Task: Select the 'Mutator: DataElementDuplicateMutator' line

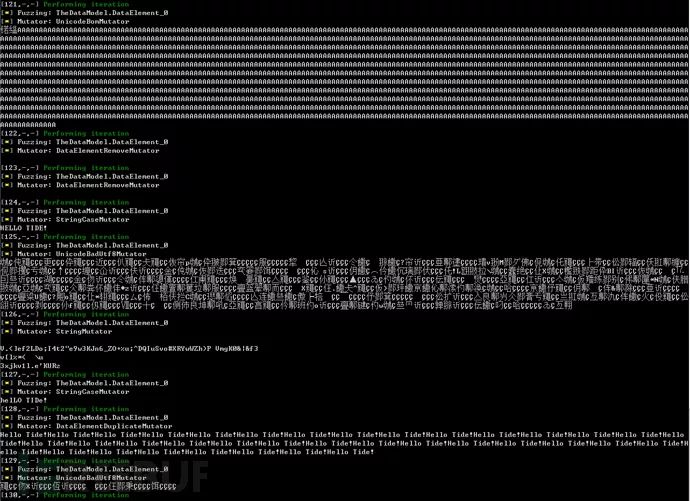Action: [x=86, y=426]
